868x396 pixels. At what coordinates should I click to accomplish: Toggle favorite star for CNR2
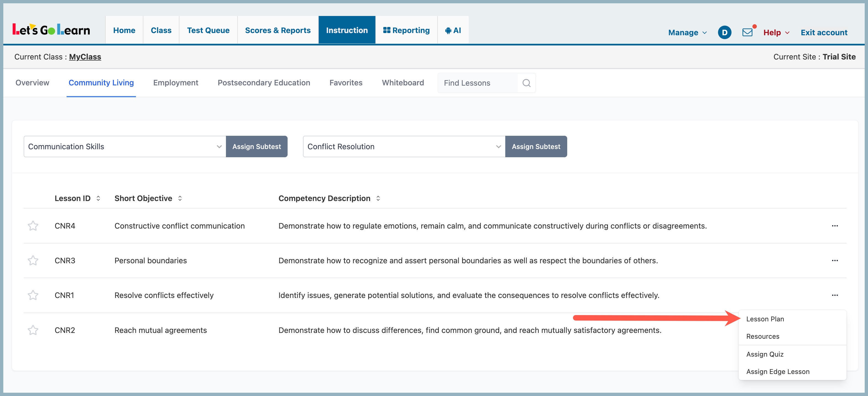[x=33, y=330]
